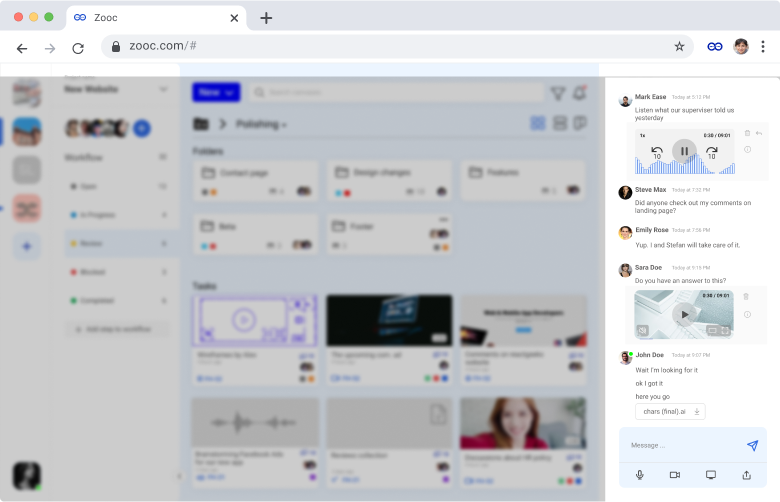Delete Mark Ease's audio message
780x502 pixels.
click(747, 133)
